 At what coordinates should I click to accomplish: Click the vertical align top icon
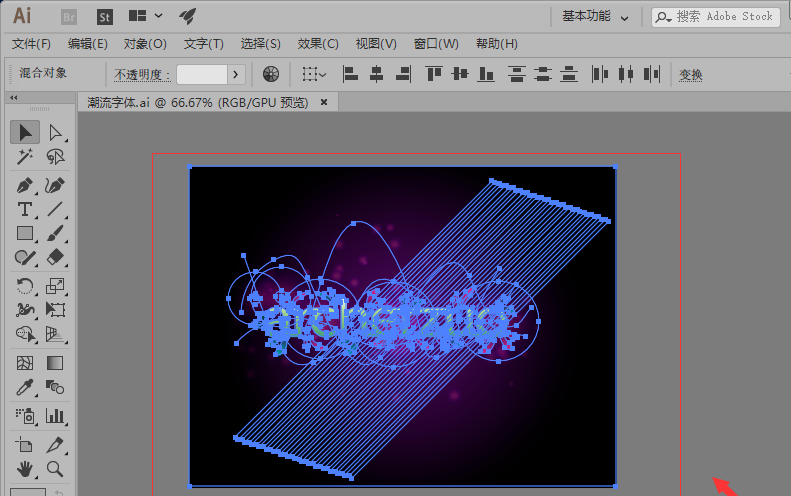point(433,74)
